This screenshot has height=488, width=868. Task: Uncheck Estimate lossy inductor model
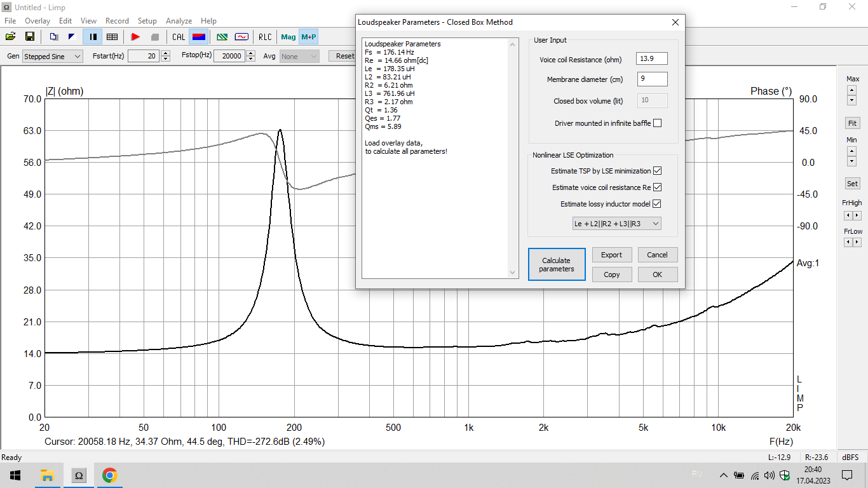pyautogui.click(x=657, y=204)
